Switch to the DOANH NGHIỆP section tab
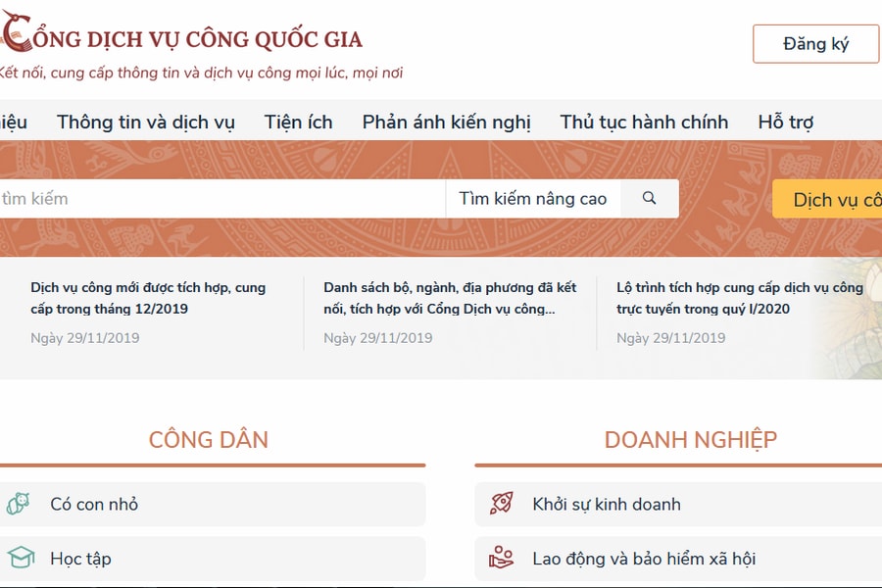Viewport: 882px width, 588px height. coord(690,440)
